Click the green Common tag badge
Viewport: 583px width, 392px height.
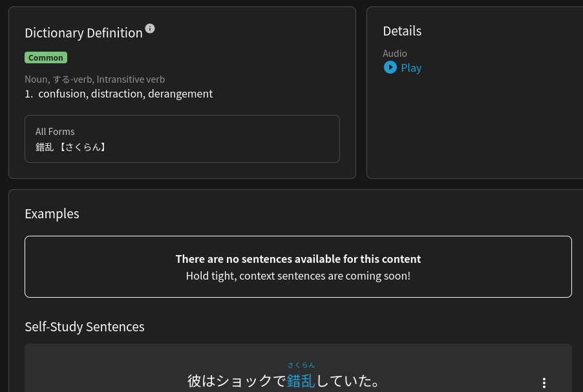(46, 57)
